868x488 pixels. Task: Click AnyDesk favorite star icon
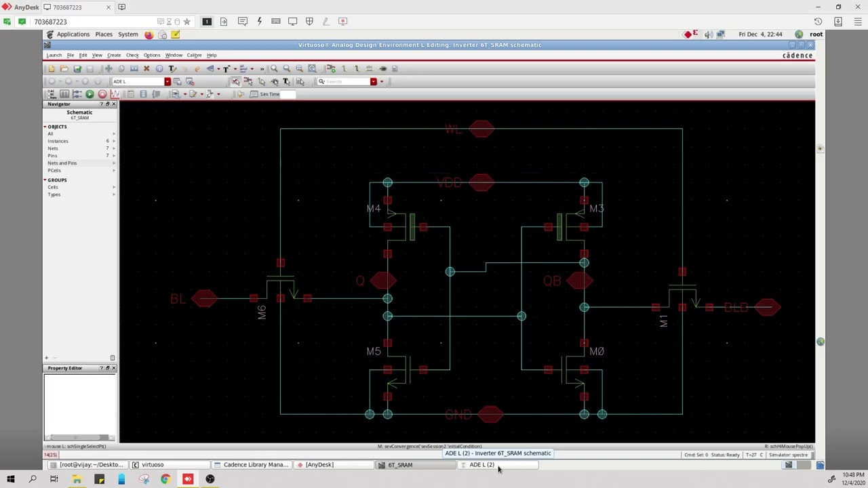(187, 22)
